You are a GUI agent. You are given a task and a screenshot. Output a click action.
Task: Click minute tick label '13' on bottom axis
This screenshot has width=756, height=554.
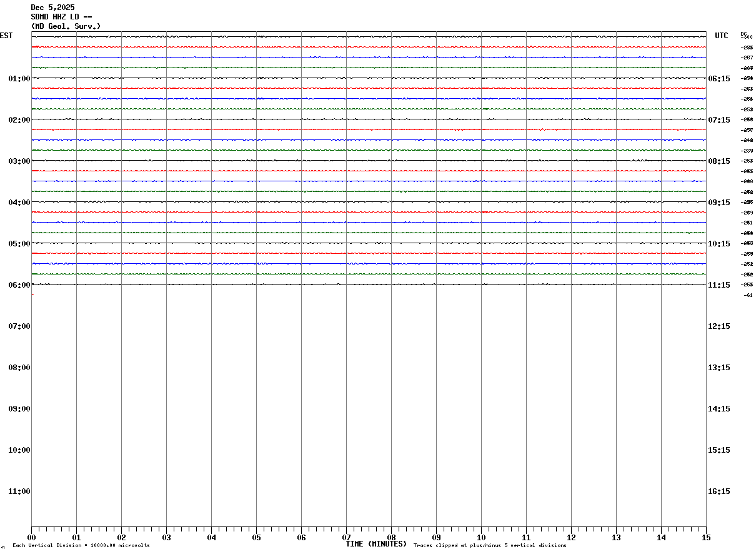[x=616, y=537]
